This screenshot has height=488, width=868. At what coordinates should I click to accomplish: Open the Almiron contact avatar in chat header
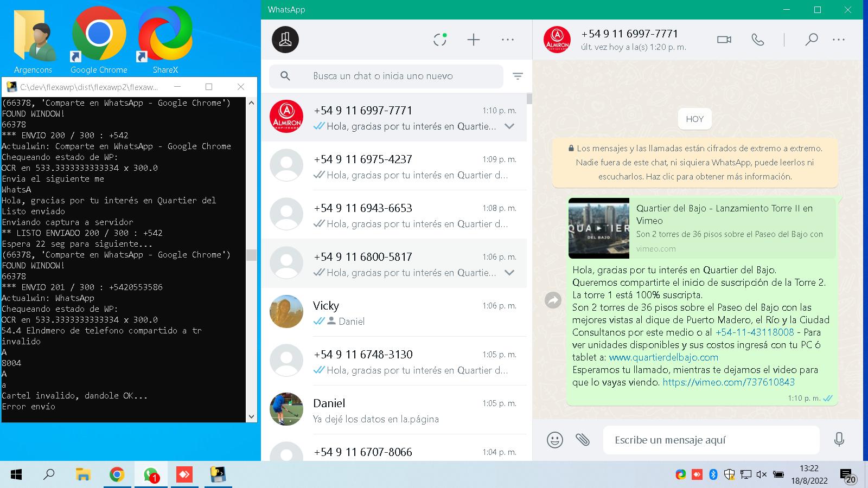coord(557,40)
